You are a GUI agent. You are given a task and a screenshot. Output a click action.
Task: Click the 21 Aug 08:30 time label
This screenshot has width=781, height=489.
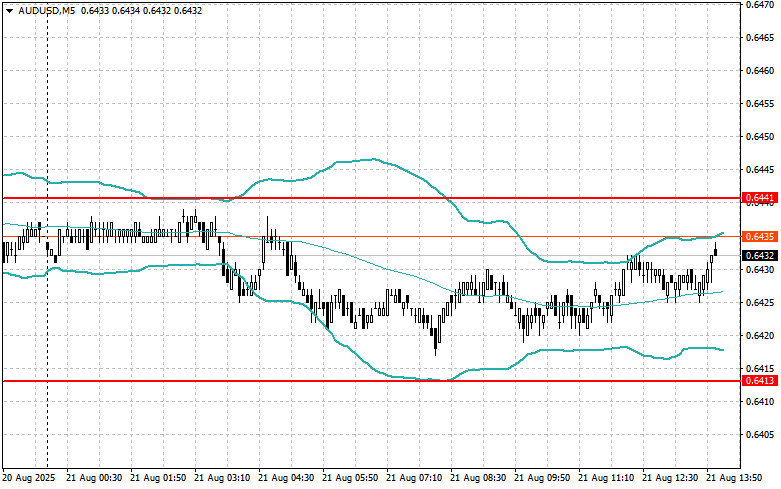coord(478,478)
